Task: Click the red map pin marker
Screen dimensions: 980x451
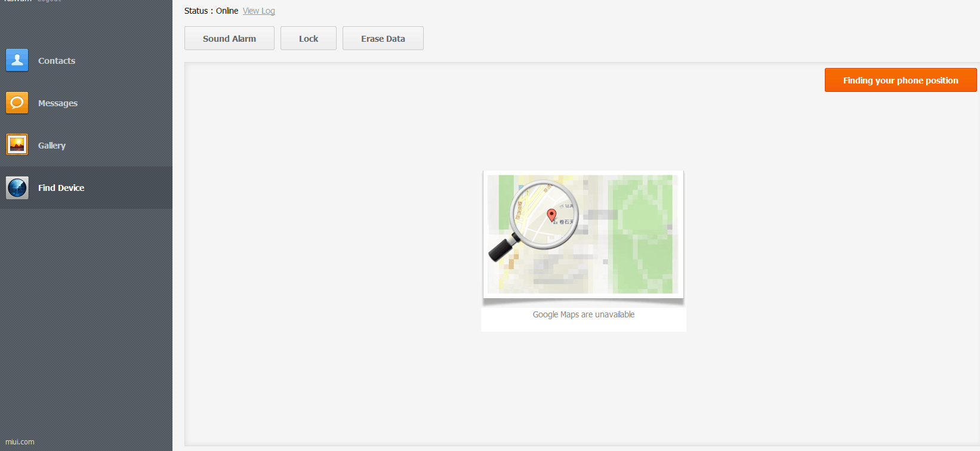Action: (551, 215)
